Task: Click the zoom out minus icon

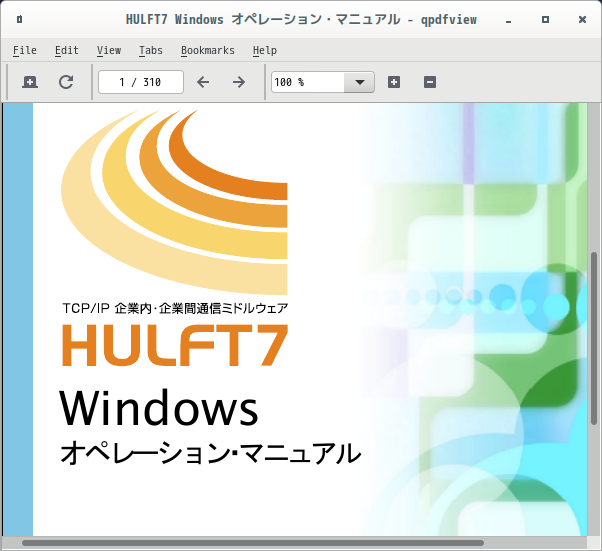Action: coord(430,82)
